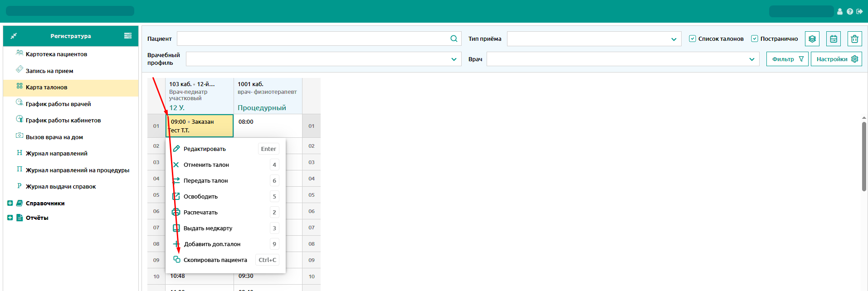Click the vertical scrollbar thumb
The image size is (868, 291).
pos(864,156)
